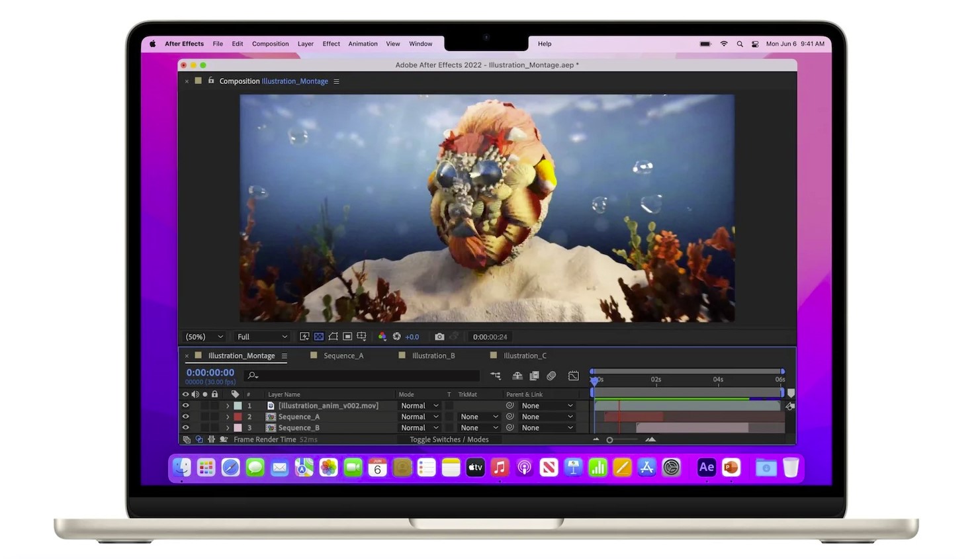This screenshot has height=559, width=980.
Task: Enable Motion Blur for the composition
Action: (x=551, y=376)
